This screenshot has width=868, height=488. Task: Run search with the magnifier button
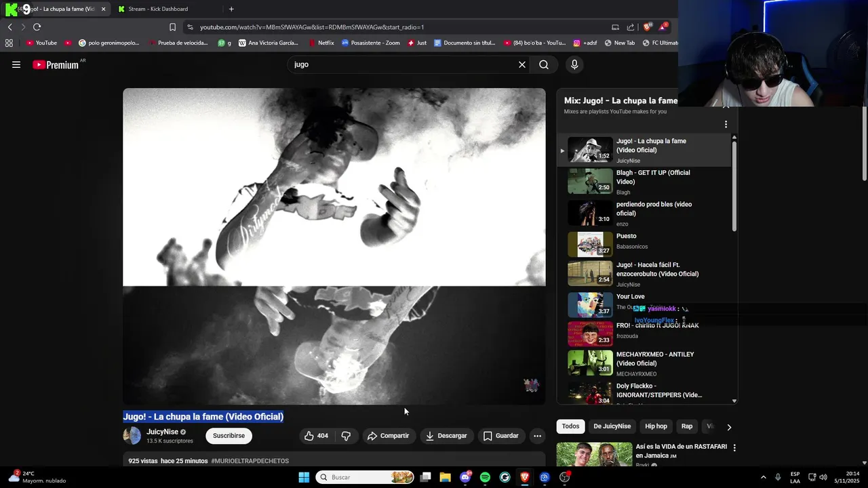[544, 64]
